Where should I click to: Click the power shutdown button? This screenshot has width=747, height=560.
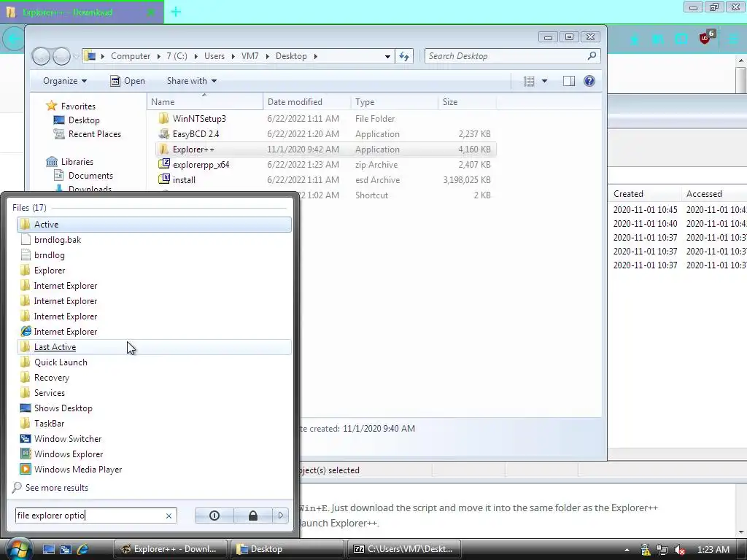[214, 516]
